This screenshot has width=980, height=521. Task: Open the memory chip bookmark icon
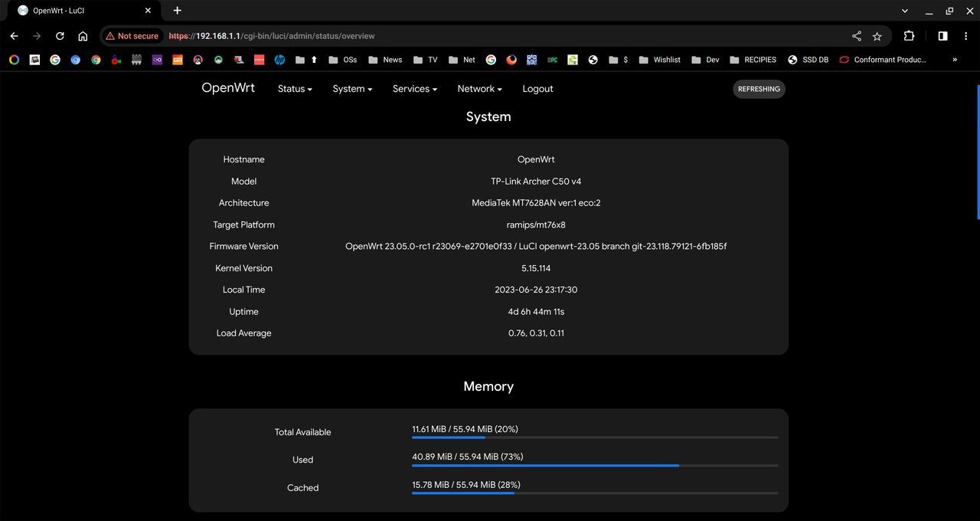tap(136, 60)
